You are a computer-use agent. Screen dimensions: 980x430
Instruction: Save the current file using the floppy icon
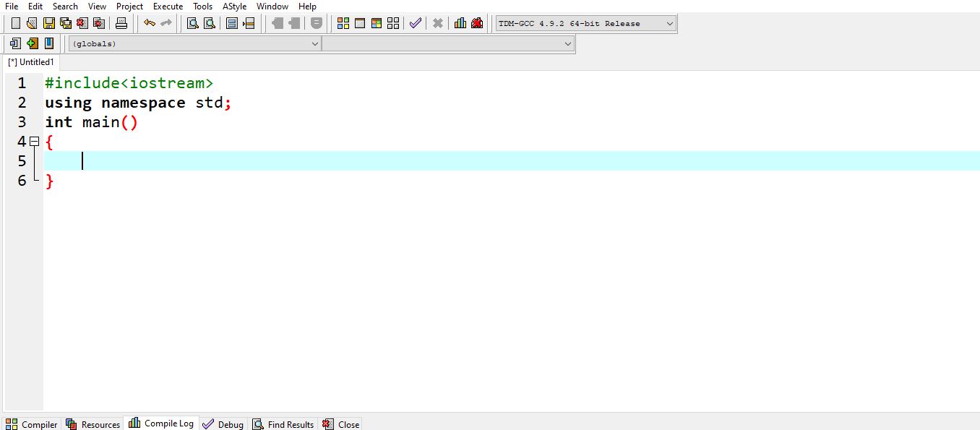(49, 23)
